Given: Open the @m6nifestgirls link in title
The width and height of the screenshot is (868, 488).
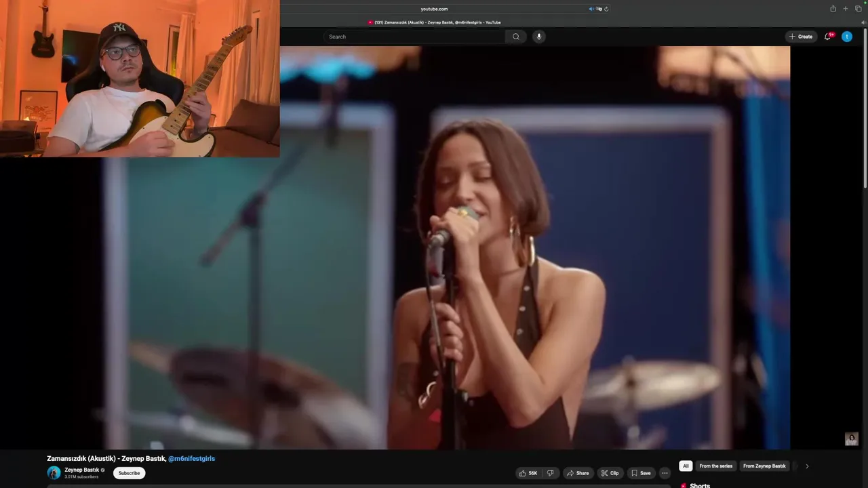Looking at the screenshot, I should tap(191, 459).
